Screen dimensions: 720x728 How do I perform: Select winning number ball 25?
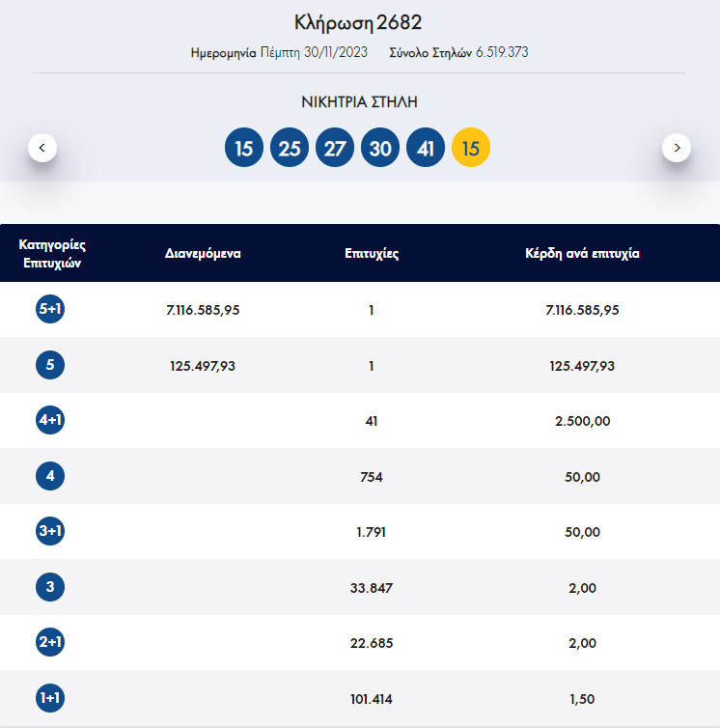pyautogui.click(x=290, y=149)
